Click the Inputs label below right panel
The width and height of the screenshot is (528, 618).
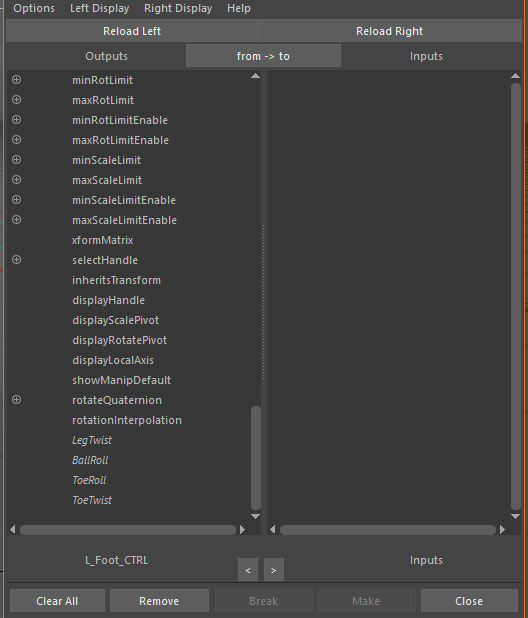pyautogui.click(x=426, y=560)
